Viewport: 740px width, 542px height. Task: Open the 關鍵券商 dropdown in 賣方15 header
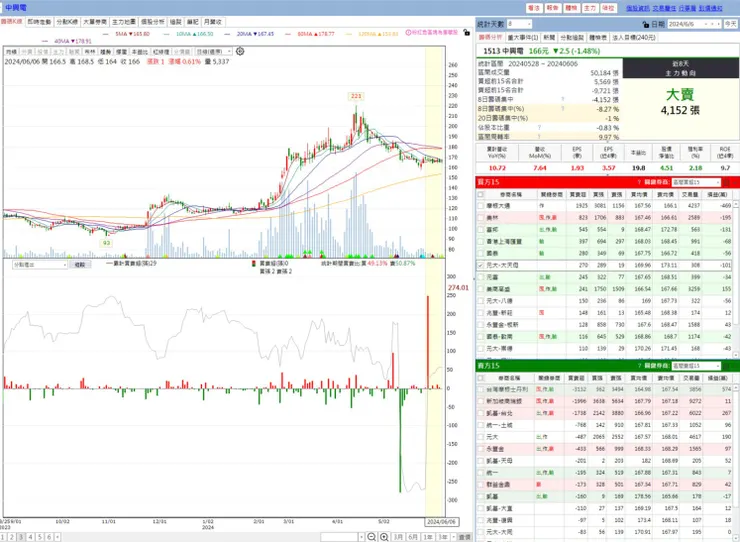[x=697, y=366]
